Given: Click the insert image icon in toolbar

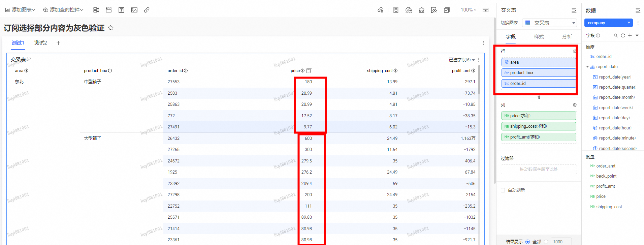Looking at the screenshot, I should click(x=134, y=10).
